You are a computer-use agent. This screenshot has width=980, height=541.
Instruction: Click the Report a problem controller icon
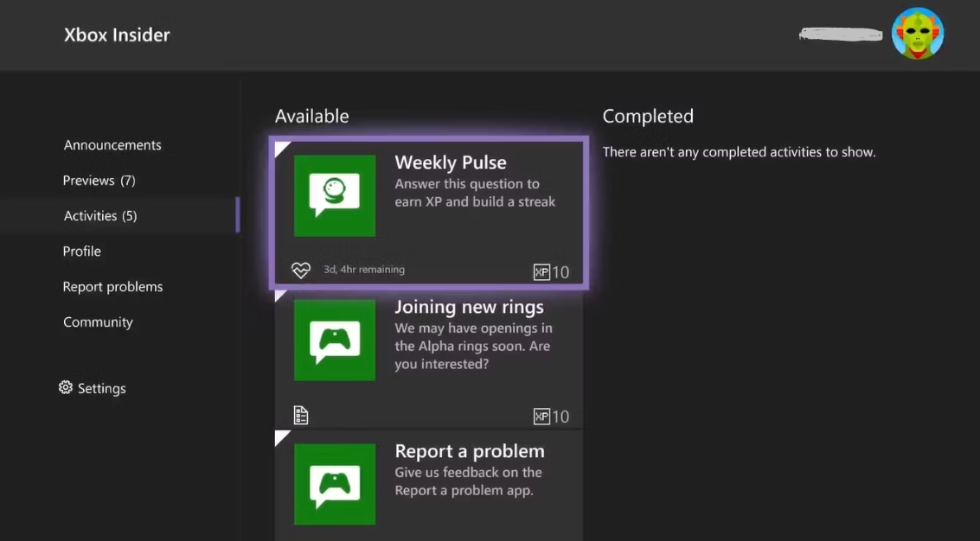pyautogui.click(x=335, y=484)
